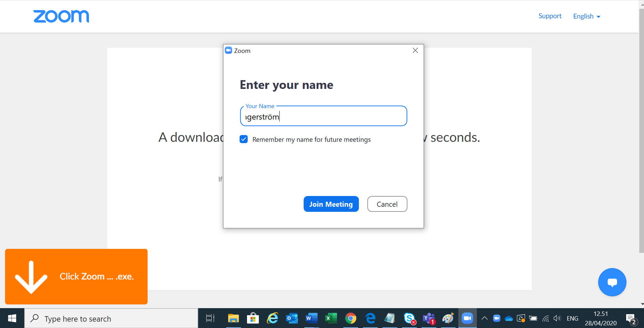Show hidden system tray icons
Viewport: 644px width, 328px height.
tap(484, 318)
